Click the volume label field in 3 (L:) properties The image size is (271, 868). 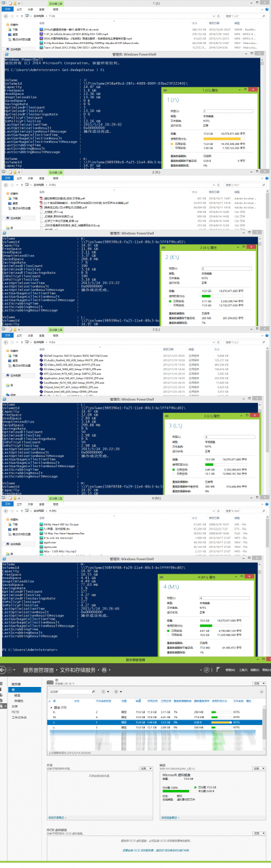[x=230, y=437]
